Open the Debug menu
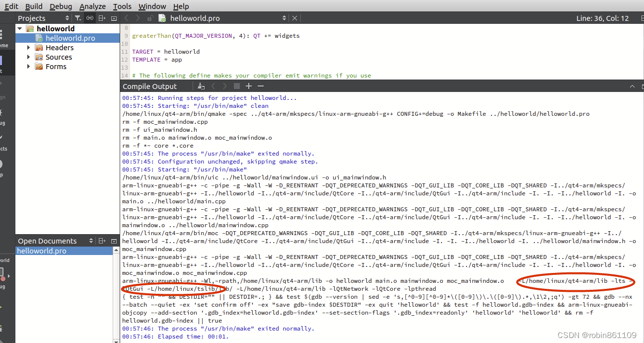The image size is (644, 343). tap(61, 6)
